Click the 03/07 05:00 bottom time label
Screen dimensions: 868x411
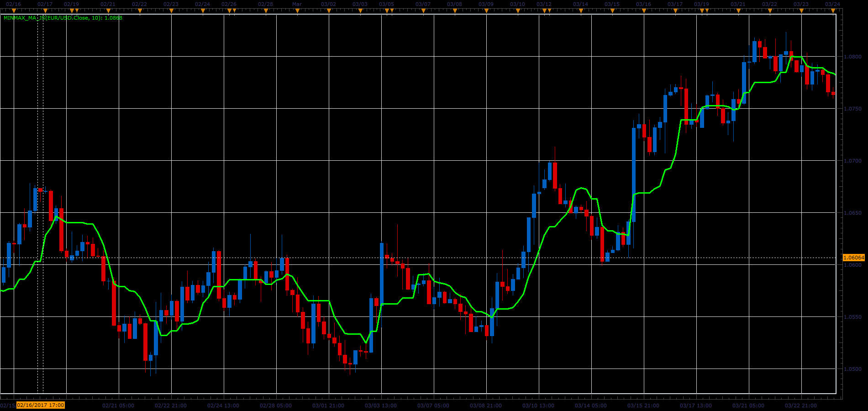pos(433,406)
